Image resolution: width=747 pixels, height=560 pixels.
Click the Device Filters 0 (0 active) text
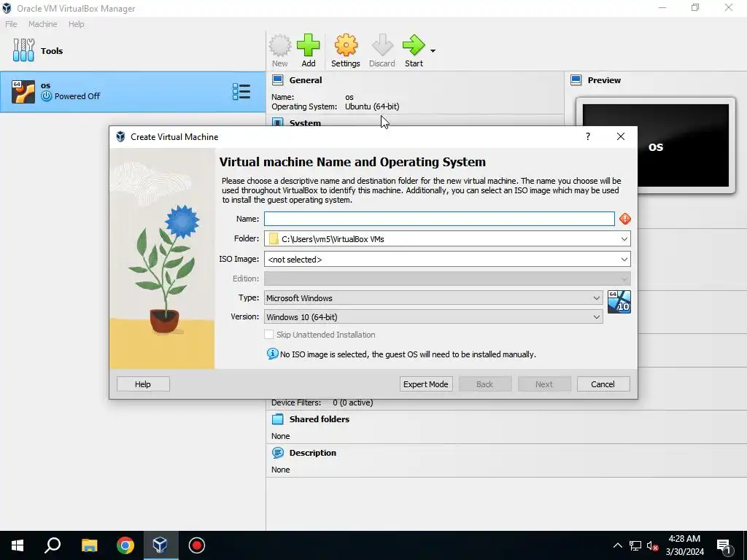(322, 402)
